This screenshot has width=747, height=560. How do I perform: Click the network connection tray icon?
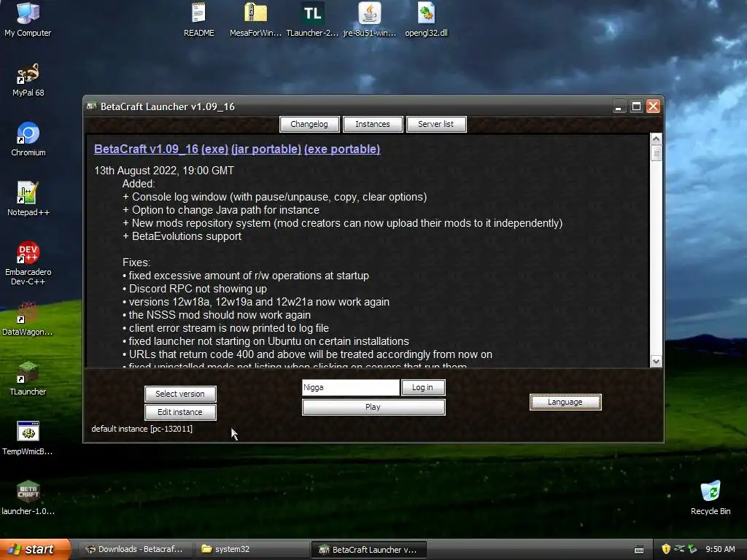(x=679, y=549)
